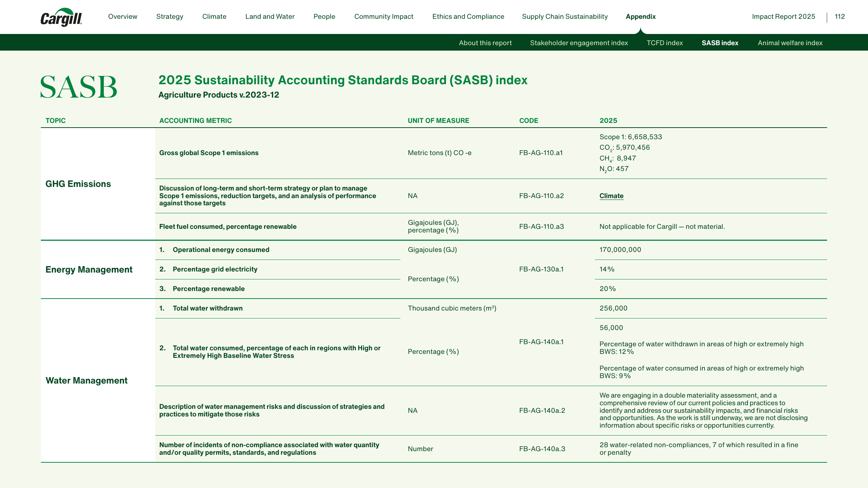The width and height of the screenshot is (868, 488).
Task: Switch to Stakeholder engagement index
Action: click(x=579, y=43)
